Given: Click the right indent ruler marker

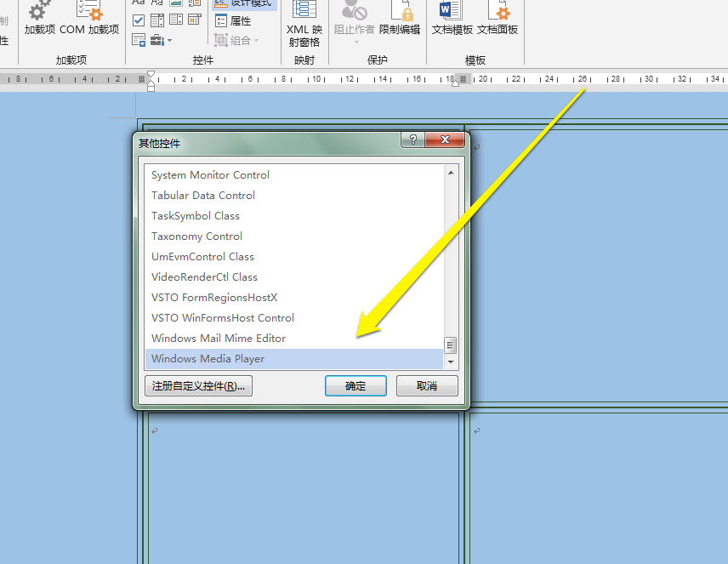Looking at the screenshot, I should tap(456, 83).
